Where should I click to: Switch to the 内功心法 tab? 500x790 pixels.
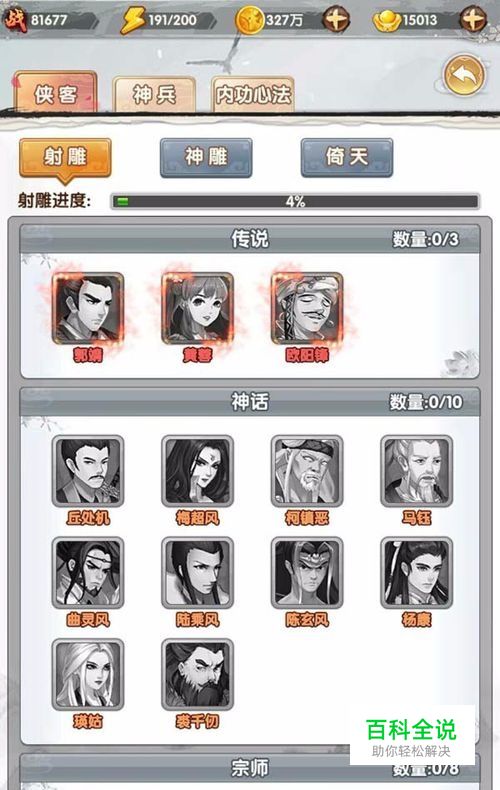pos(253,94)
